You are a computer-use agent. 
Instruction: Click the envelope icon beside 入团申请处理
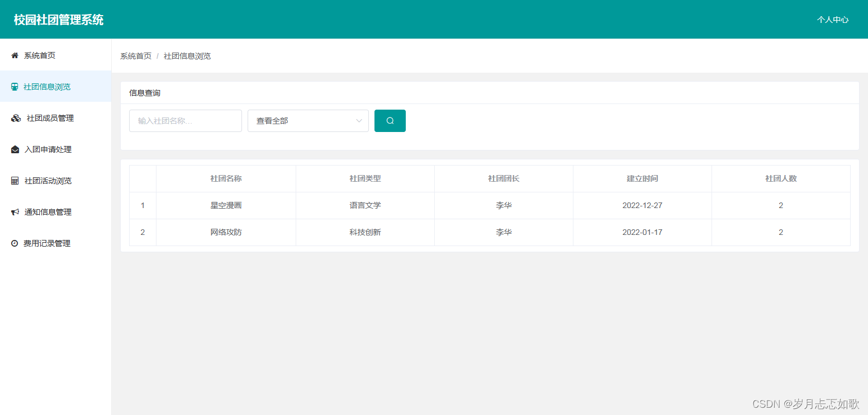click(15, 149)
